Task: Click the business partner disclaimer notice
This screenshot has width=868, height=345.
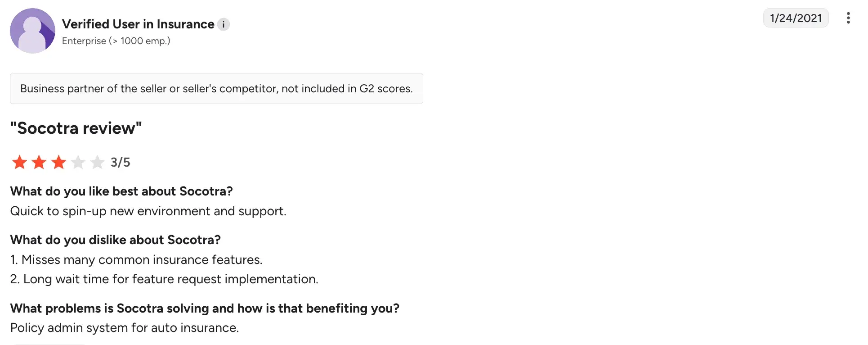Action: (216, 89)
